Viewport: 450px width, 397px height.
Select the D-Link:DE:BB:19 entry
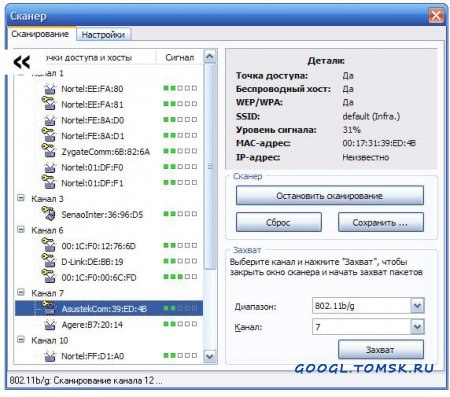pyautogui.click(x=92, y=262)
